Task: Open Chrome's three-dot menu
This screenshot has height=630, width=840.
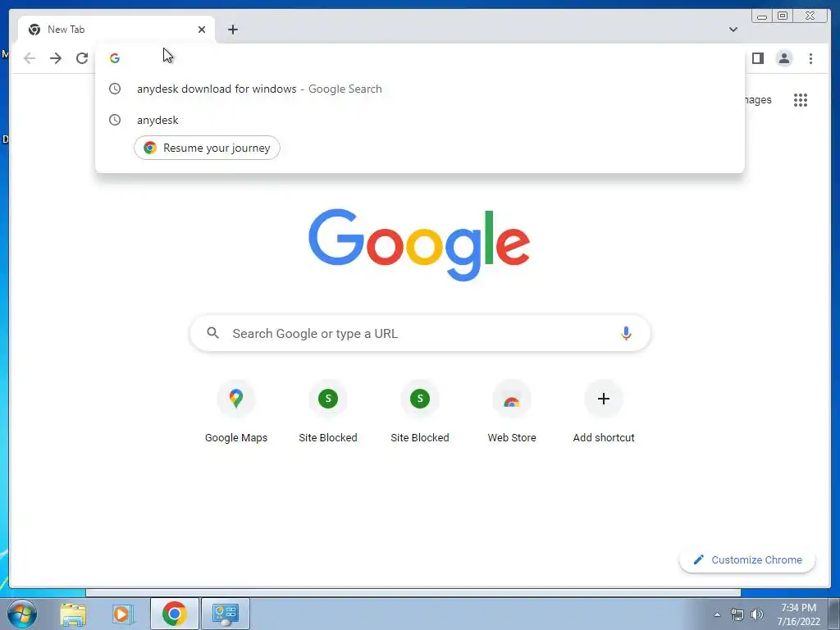Action: tap(810, 58)
